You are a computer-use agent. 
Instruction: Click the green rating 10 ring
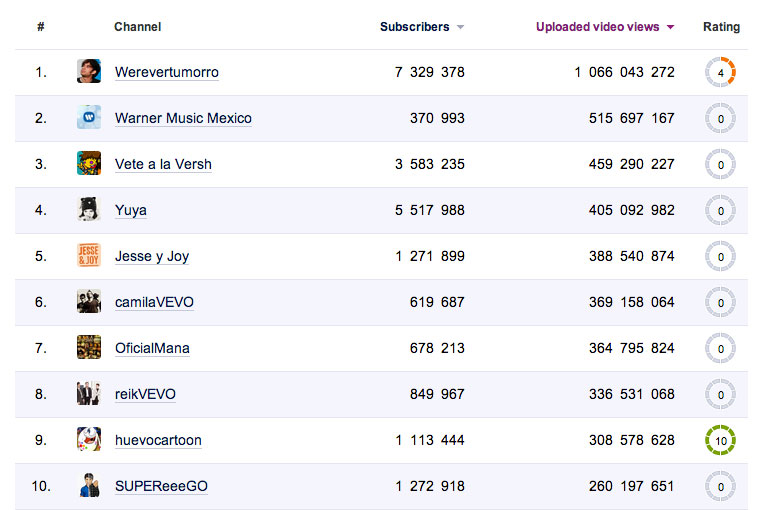tap(720, 440)
